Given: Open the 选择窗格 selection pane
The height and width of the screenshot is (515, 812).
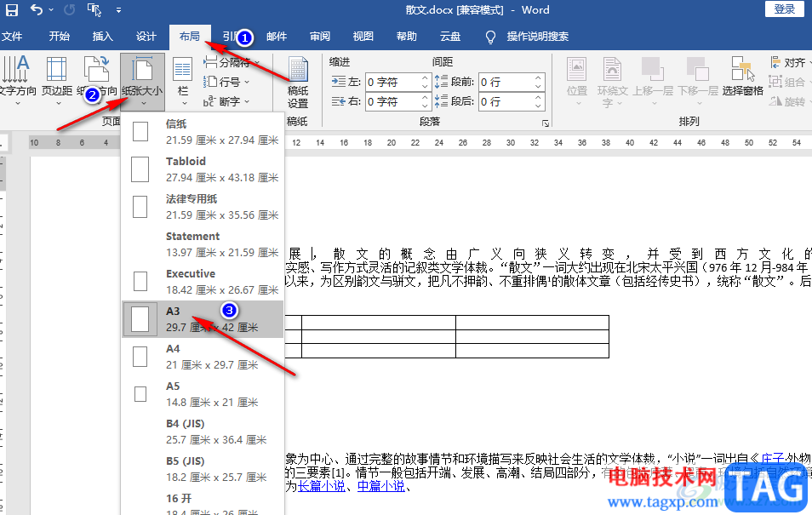Looking at the screenshot, I should [742, 77].
